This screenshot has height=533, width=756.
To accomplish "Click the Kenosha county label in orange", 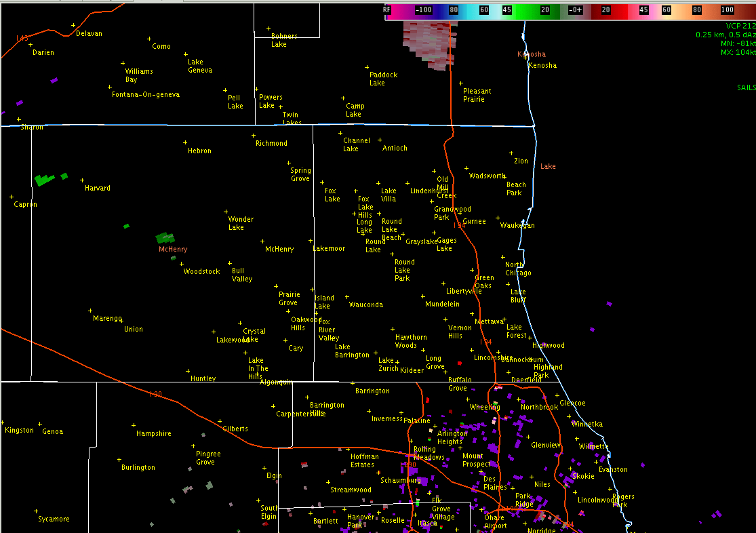I will pyautogui.click(x=531, y=54).
